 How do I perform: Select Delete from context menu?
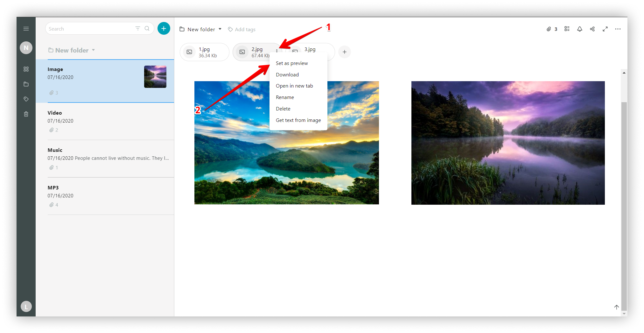click(x=298, y=109)
